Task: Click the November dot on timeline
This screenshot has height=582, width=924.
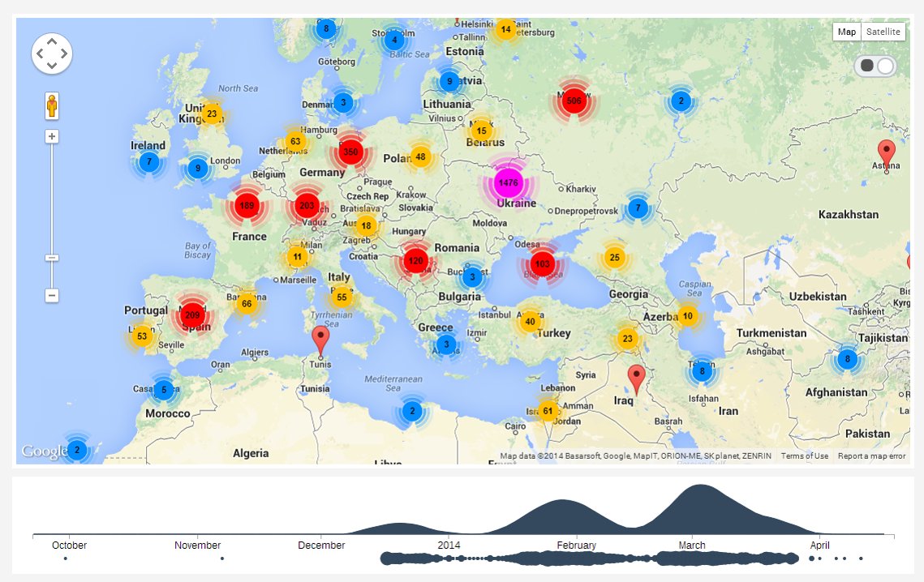Action: click(x=222, y=558)
